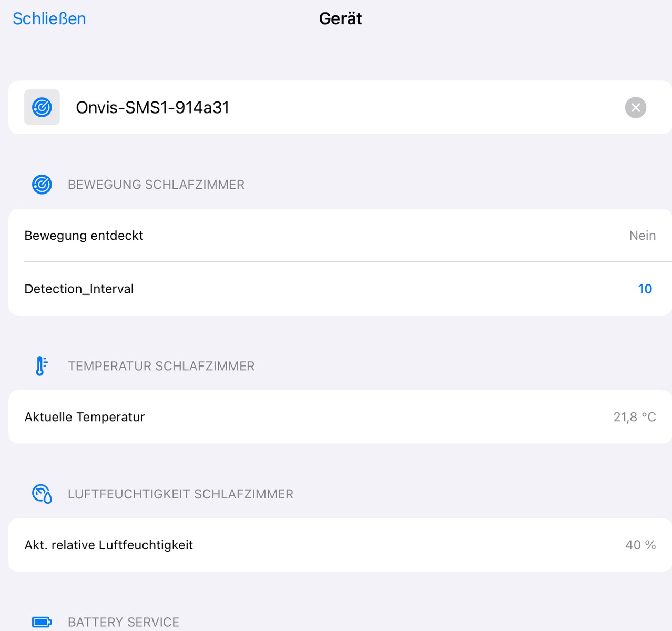Clear the device name with the X button
This screenshot has height=631, width=672.
(x=635, y=107)
